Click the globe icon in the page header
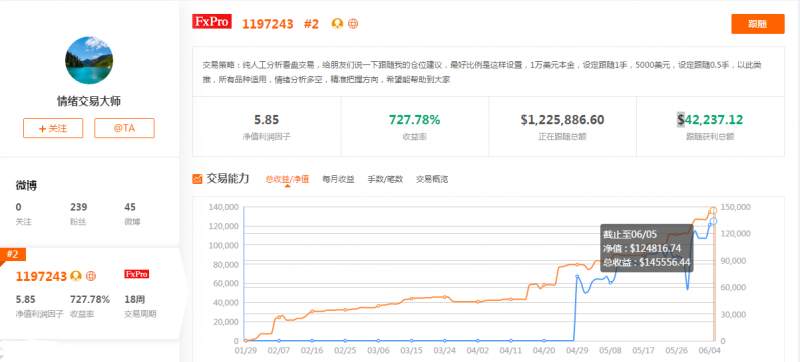The width and height of the screenshot is (800, 362). coord(353,23)
